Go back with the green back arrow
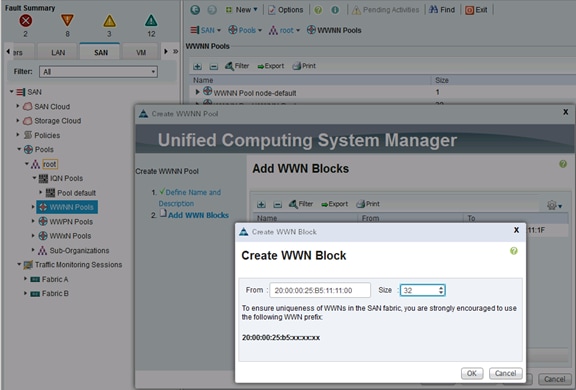The width and height of the screenshot is (576, 390). point(195,10)
